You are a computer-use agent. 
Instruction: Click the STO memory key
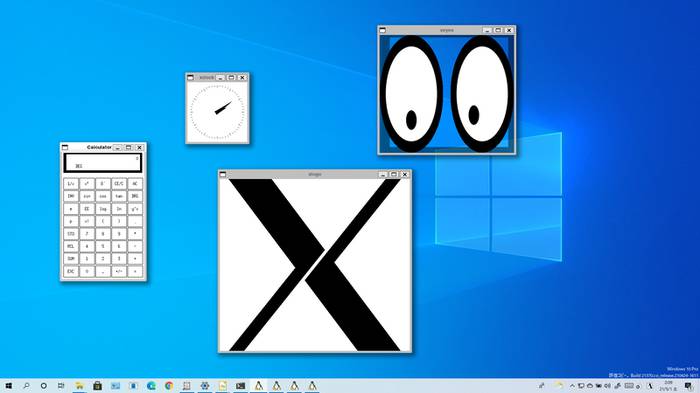tap(71, 234)
